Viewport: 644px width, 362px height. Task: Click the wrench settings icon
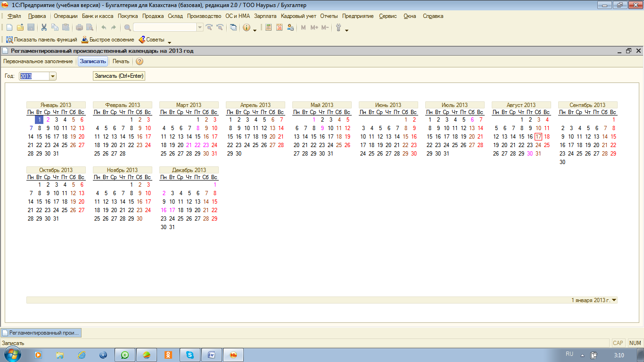click(339, 28)
